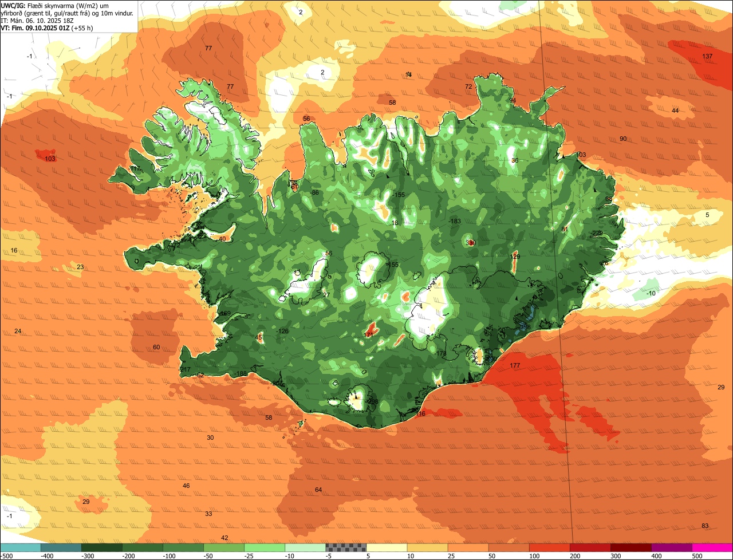Click the map value '-178'
This screenshot has width=733, height=560.
(x=440, y=354)
